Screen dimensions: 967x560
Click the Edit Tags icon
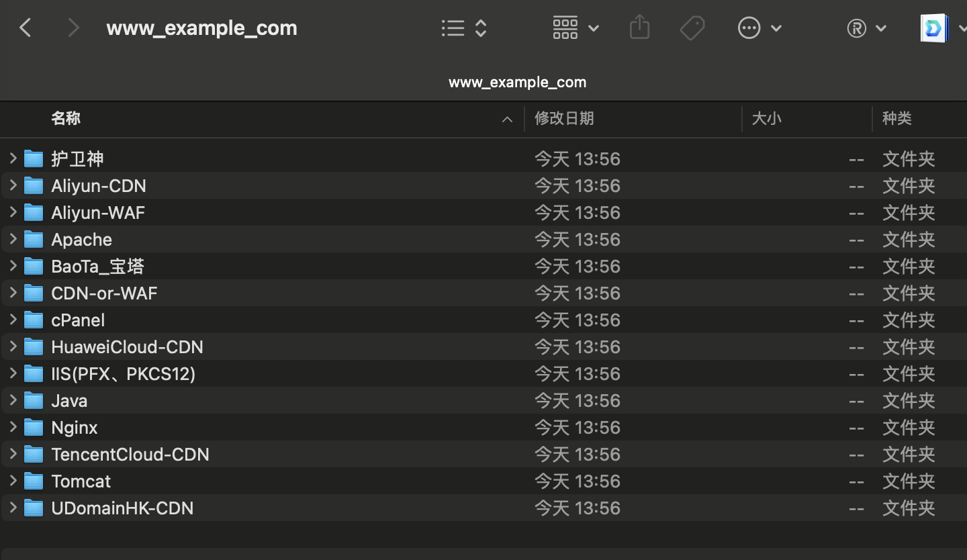pos(692,28)
